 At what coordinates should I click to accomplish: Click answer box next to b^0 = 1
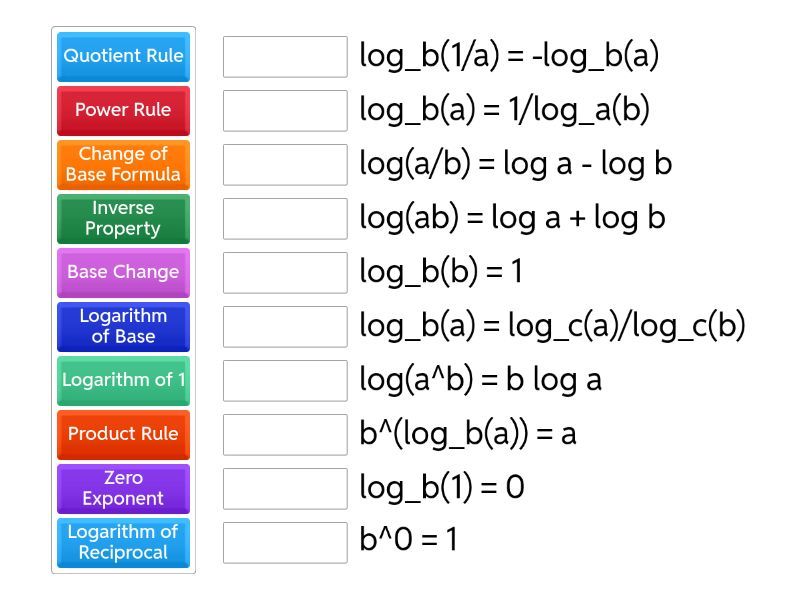pyautogui.click(x=285, y=542)
